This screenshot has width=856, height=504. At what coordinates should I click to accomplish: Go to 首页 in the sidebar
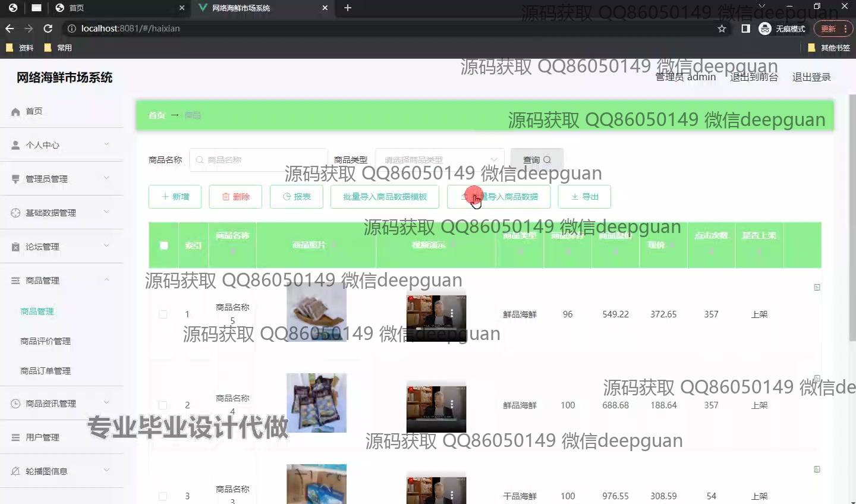[x=34, y=111]
